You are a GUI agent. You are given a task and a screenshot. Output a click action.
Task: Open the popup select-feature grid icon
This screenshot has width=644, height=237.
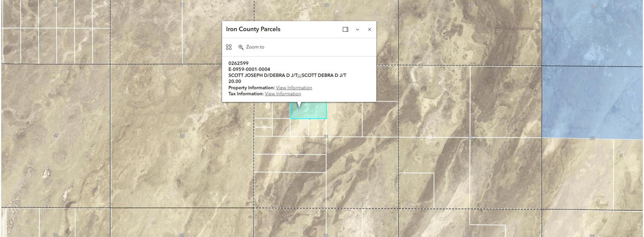click(x=229, y=47)
